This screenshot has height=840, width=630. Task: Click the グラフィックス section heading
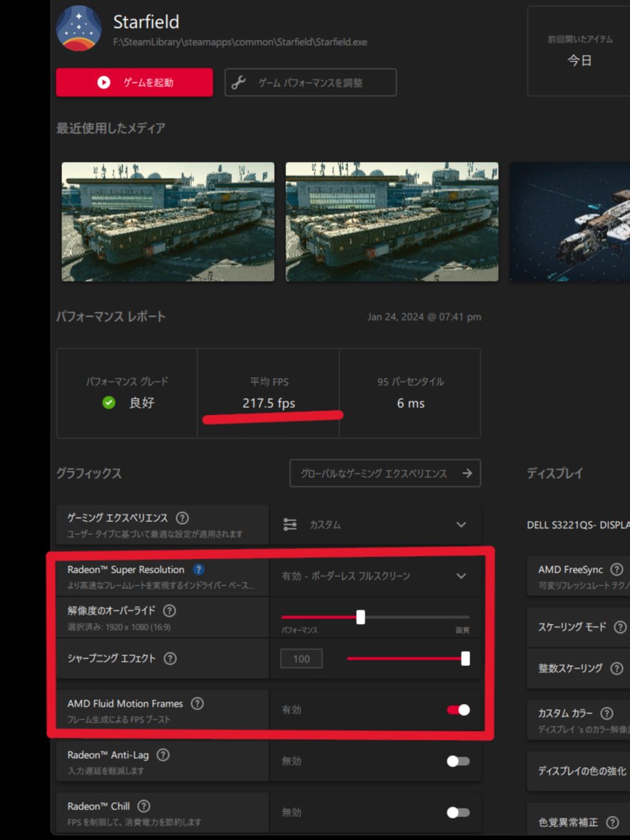[89, 473]
